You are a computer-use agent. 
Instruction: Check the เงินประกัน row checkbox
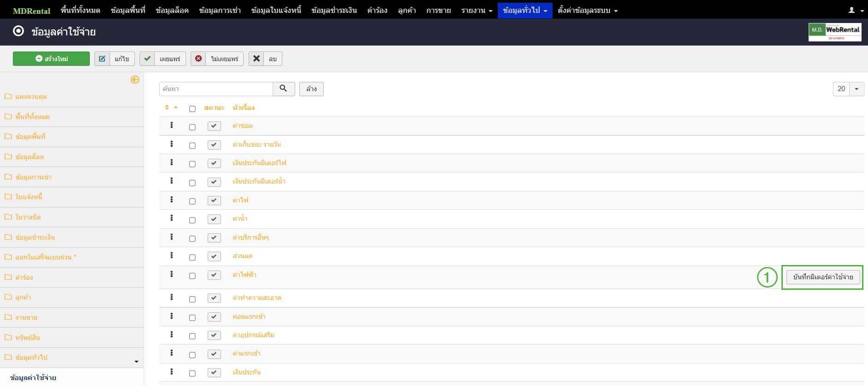[192, 374]
